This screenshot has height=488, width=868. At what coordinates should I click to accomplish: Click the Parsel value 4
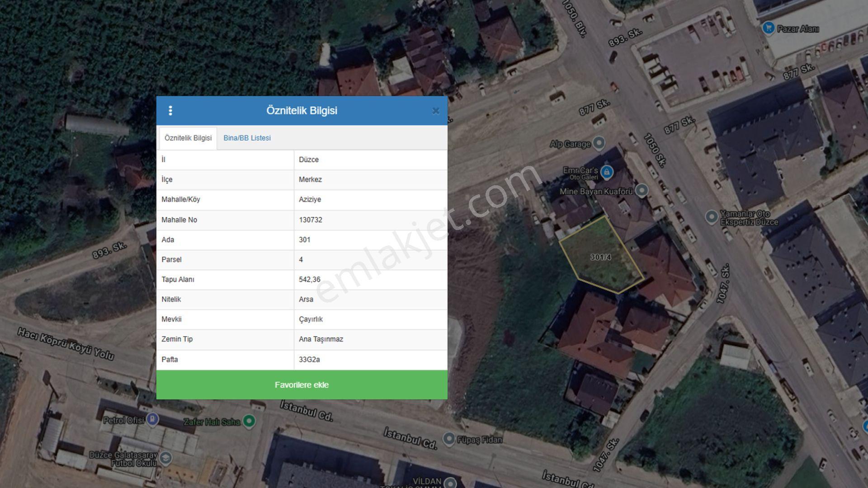(301, 259)
